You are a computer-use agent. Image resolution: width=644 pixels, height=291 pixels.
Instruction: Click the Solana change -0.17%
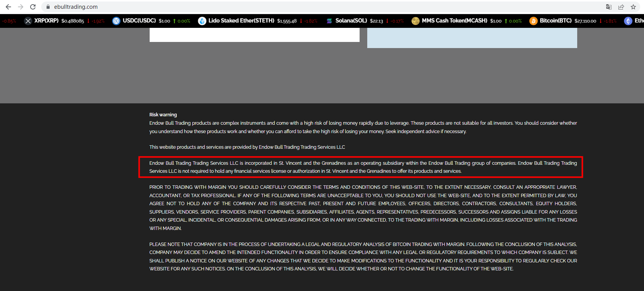(x=395, y=21)
